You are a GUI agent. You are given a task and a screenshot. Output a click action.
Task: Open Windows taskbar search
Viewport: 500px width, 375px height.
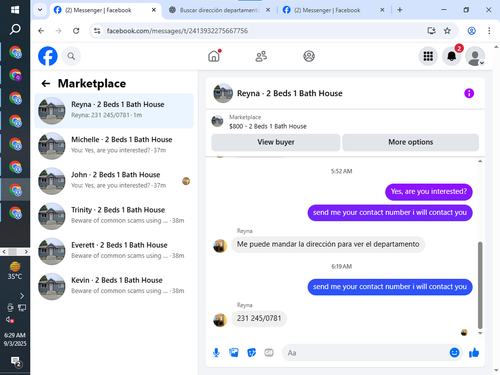point(15,29)
